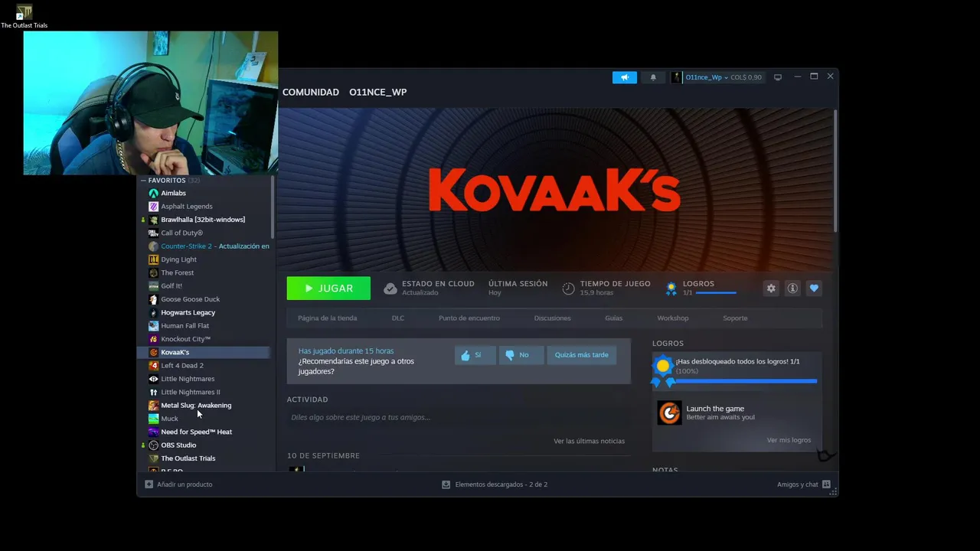Viewport: 980px width, 551px height.
Task: Select Golf It! game icon
Action: (153, 286)
